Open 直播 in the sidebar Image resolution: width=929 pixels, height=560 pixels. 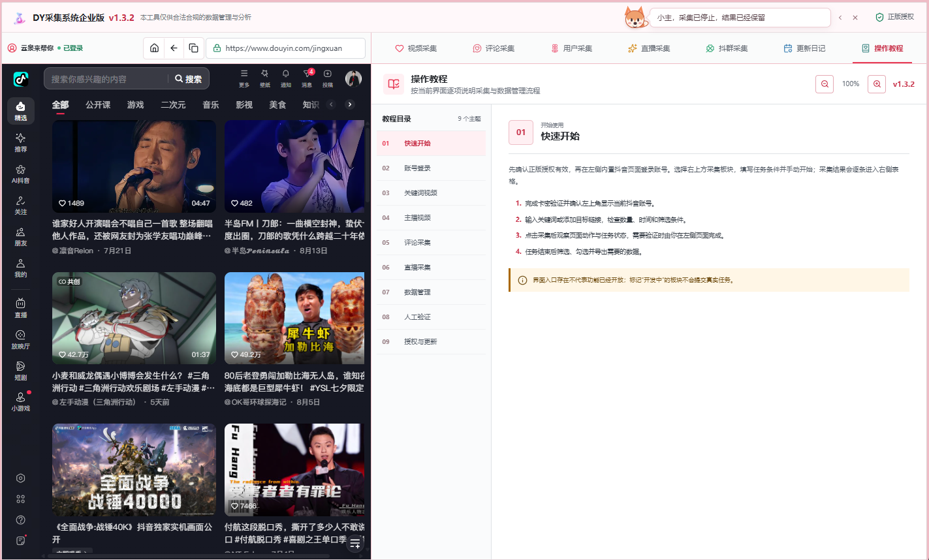(x=21, y=308)
